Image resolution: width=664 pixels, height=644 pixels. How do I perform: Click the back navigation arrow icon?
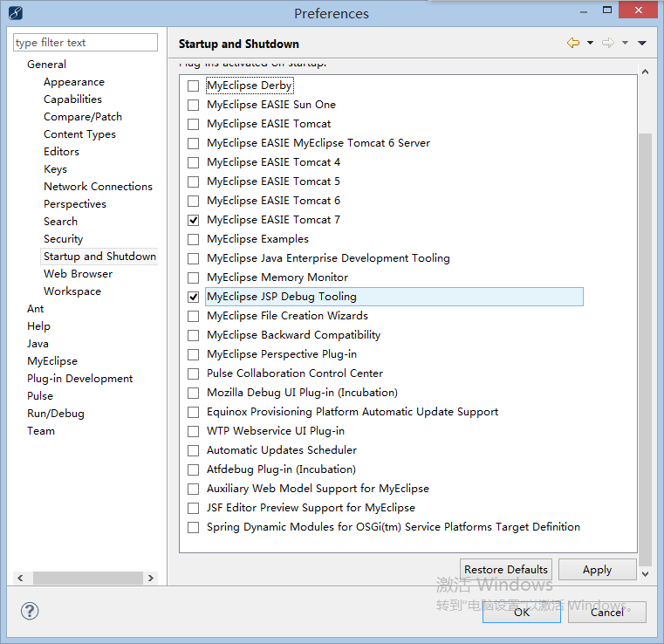573,43
